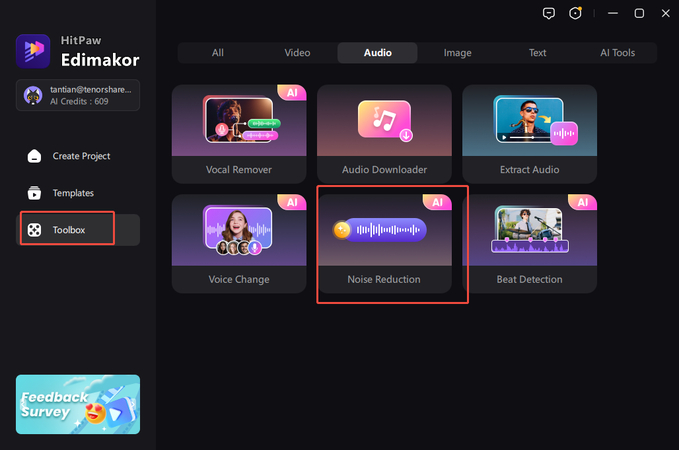The width and height of the screenshot is (679, 450).
Task: Switch to the AI Tools tab
Action: pos(618,53)
